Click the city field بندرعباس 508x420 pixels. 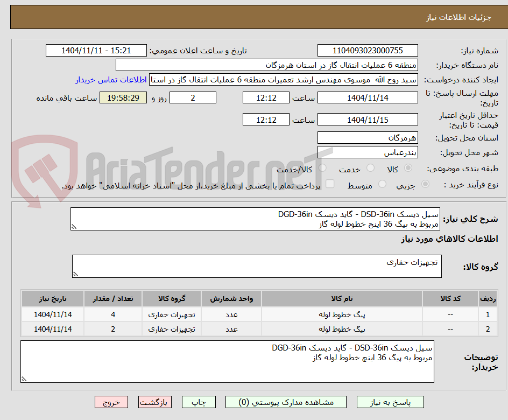pyautogui.click(x=368, y=152)
